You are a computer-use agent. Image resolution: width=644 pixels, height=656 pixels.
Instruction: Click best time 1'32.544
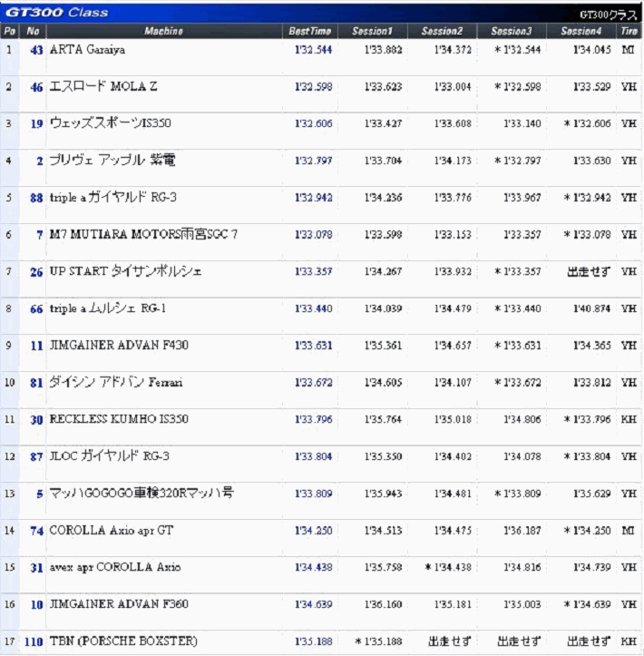pyautogui.click(x=313, y=50)
